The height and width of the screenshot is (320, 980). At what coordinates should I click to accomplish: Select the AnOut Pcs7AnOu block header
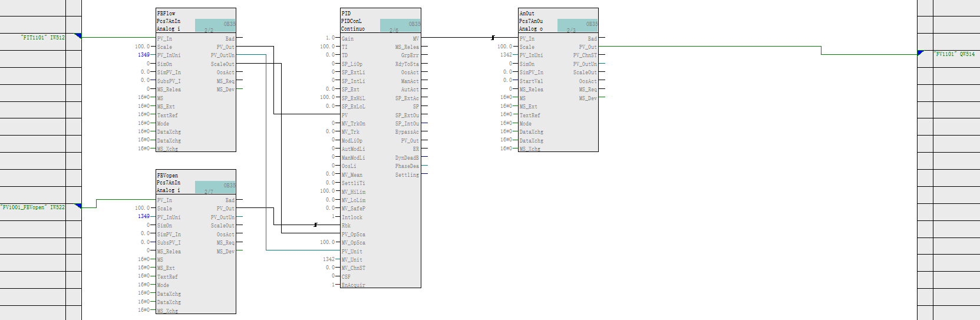pos(537,21)
